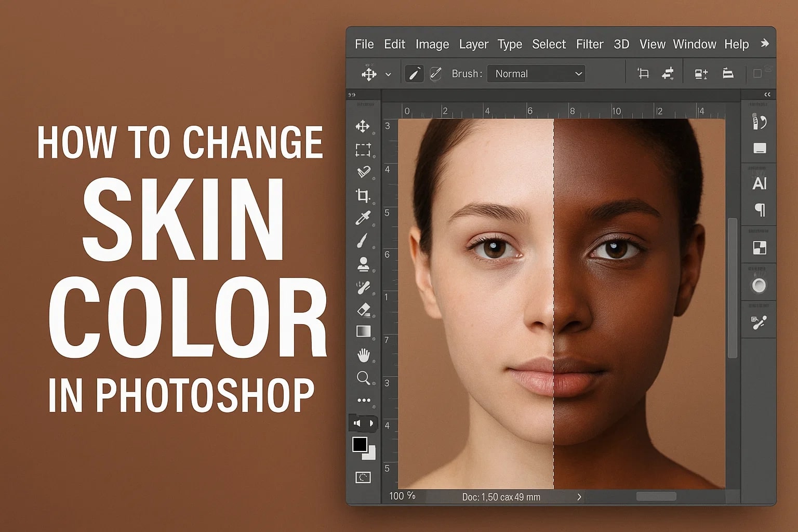This screenshot has height=532, width=798.
Task: Open the Filter menu
Action: point(590,44)
